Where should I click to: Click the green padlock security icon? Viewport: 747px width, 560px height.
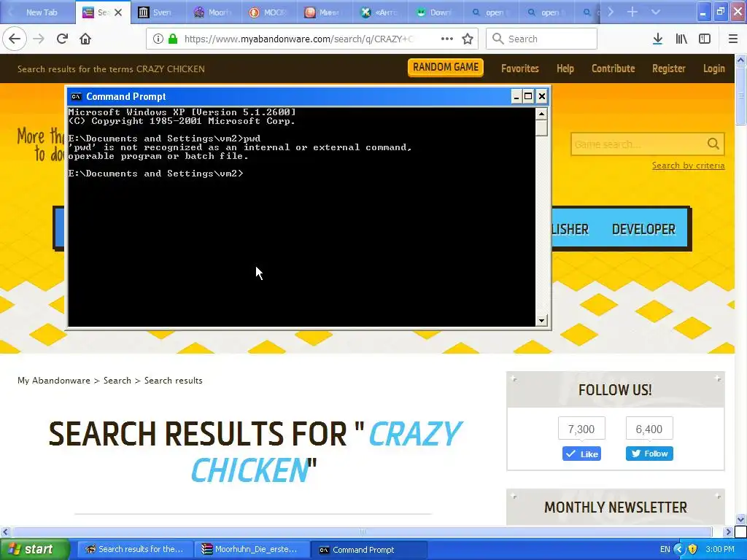(x=172, y=39)
